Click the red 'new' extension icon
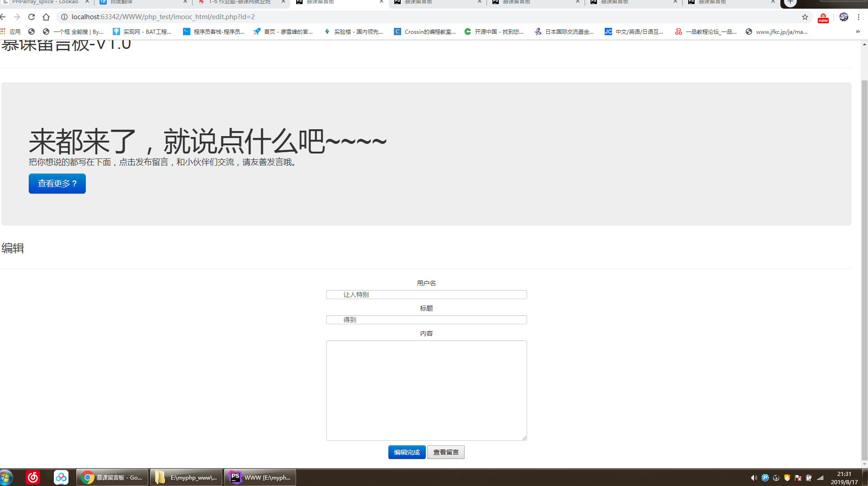This screenshot has height=486, width=868. coord(823,18)
